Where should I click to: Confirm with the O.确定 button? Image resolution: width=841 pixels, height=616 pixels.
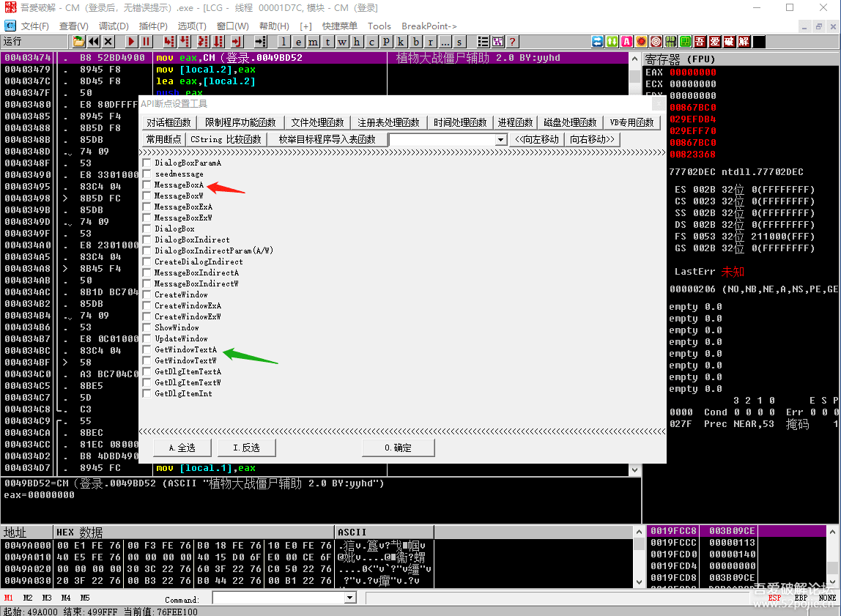point(398,448)
